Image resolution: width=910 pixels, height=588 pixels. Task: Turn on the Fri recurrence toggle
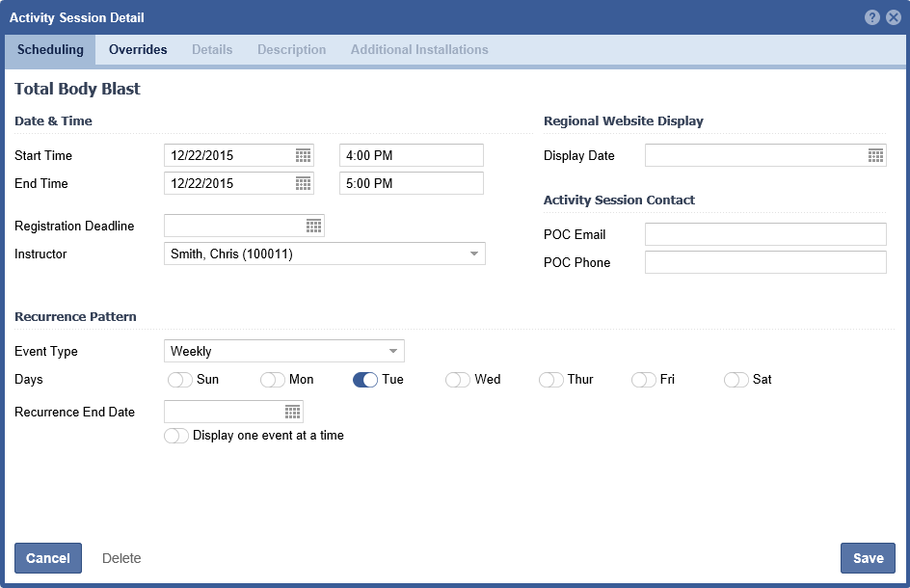(644, 380)
